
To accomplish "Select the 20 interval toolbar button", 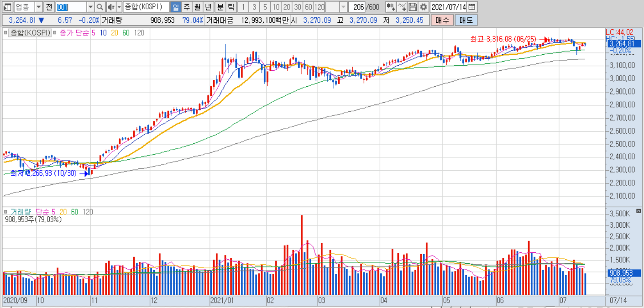I will click(287, 7).
